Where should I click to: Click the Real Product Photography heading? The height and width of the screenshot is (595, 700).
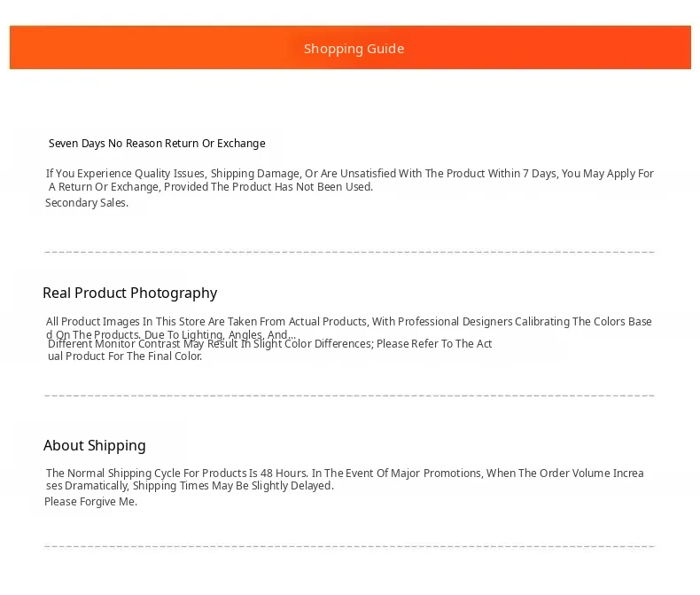coord(130,293)
